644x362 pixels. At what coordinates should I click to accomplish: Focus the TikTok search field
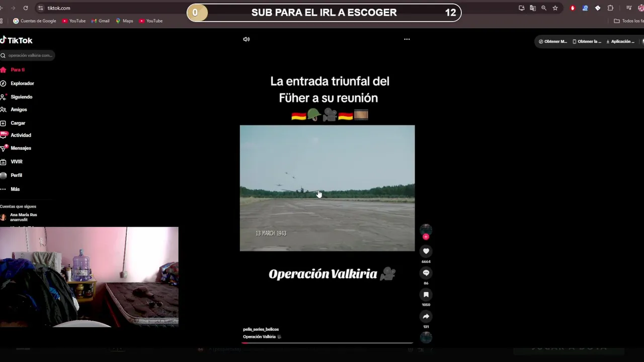(x=28, y=55)
